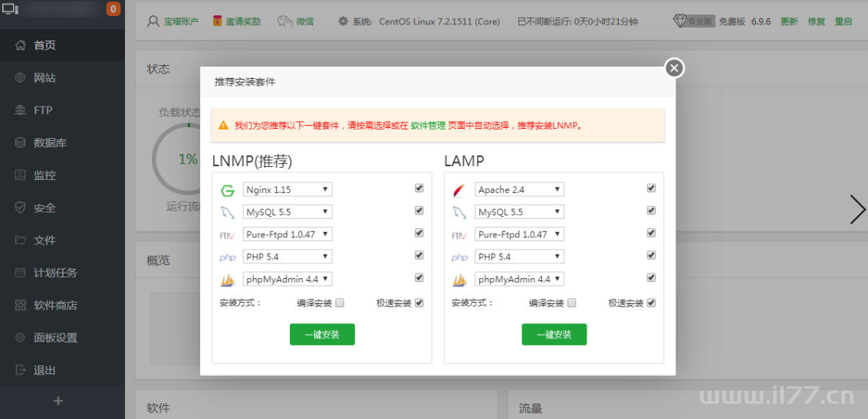
Task: Open the 首页 home menu item
Action: click(x=62, y=45)
